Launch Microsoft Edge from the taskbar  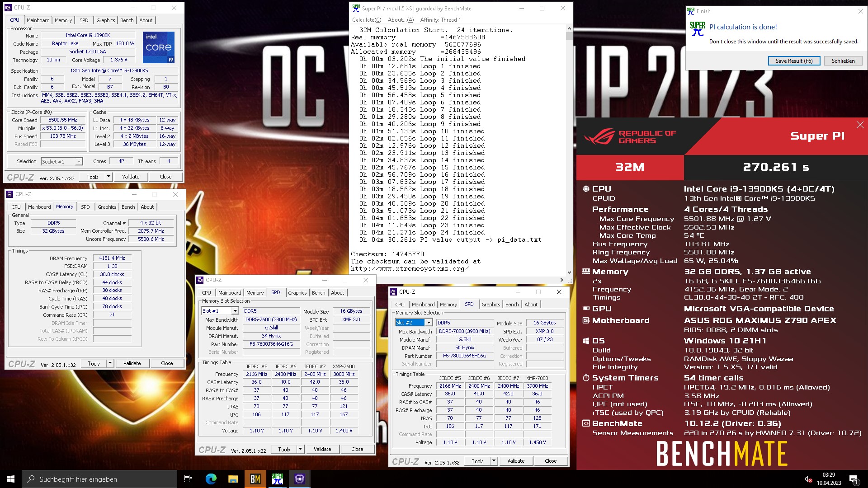pyautogui.click(x=211, y=479)
